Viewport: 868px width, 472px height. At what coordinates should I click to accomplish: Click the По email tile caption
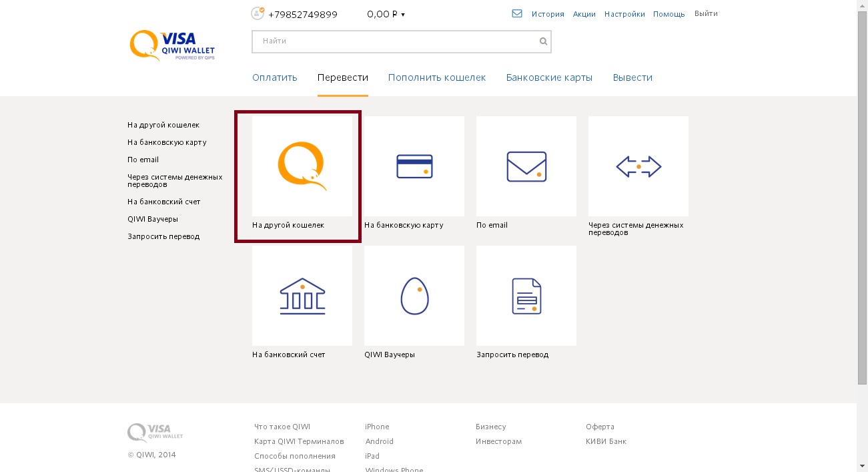point(492,225)
